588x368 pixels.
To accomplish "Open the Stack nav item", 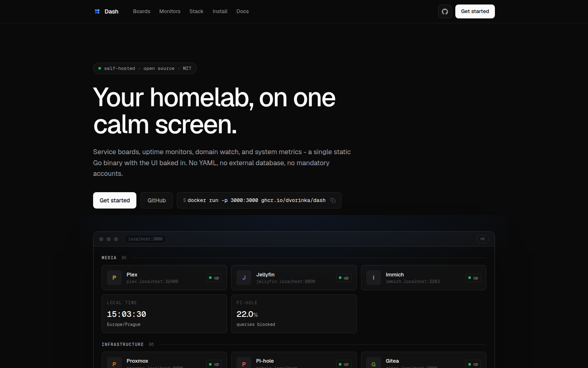I will point(196,11).
